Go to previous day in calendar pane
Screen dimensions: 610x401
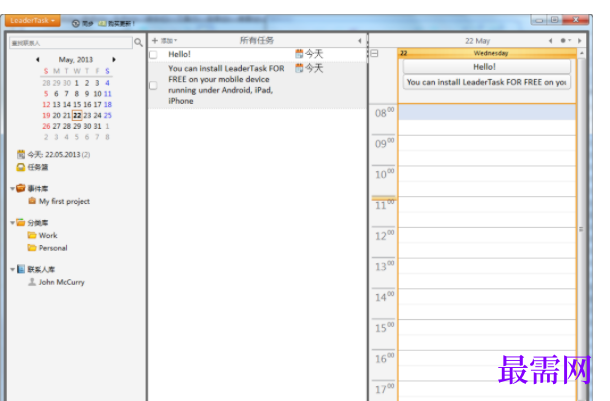coord(550,41)
